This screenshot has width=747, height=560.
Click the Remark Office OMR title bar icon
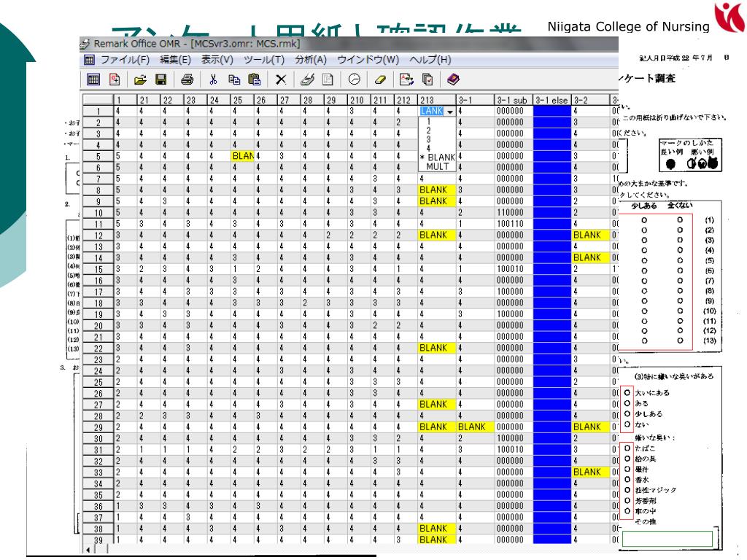point(85,44)
